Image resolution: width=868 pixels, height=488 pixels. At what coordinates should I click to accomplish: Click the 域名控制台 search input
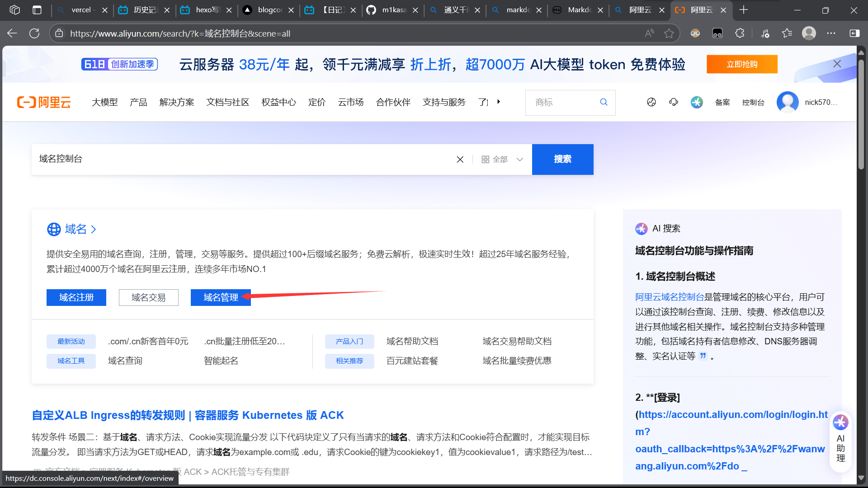(244, 159)
